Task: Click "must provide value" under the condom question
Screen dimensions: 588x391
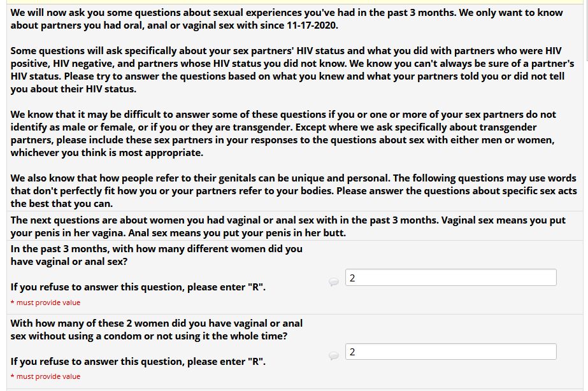Action: pyautogui.click(x=45, y=376)
